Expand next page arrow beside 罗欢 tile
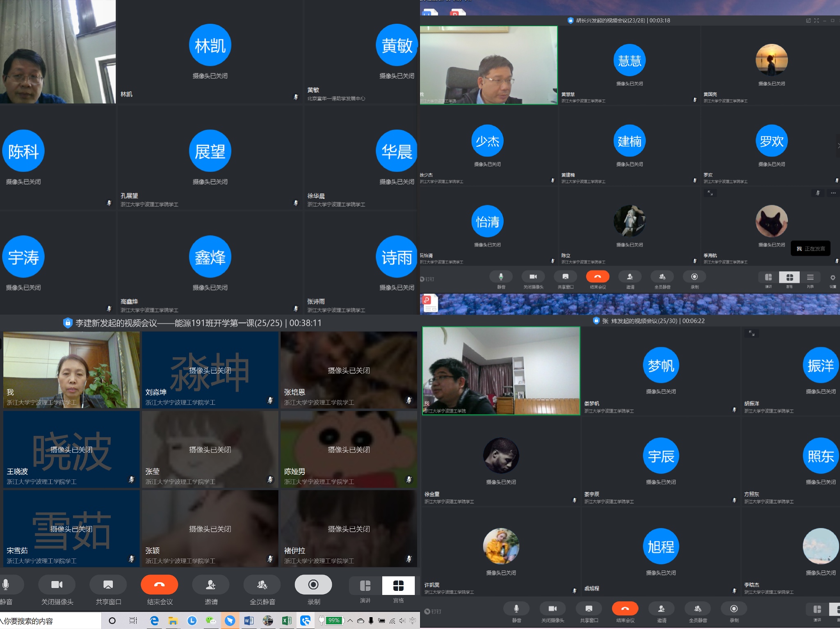Viewport: 840px width, 629px height. [838, 146]
